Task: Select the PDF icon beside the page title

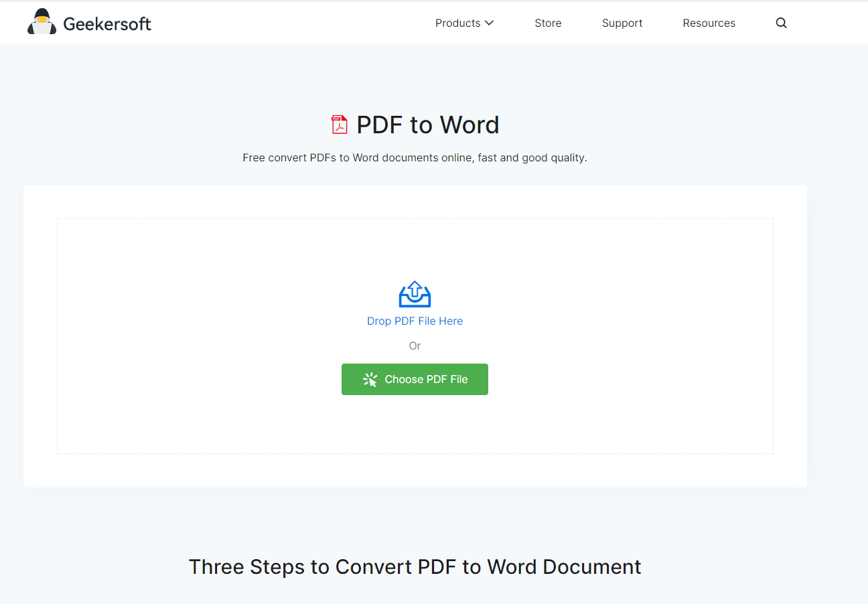Action: [340, 124]
